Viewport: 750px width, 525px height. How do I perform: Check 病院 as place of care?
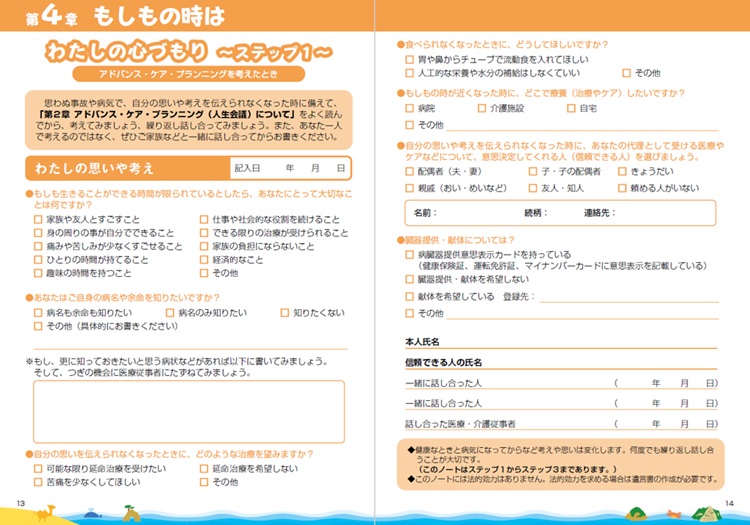click(409, 108)
